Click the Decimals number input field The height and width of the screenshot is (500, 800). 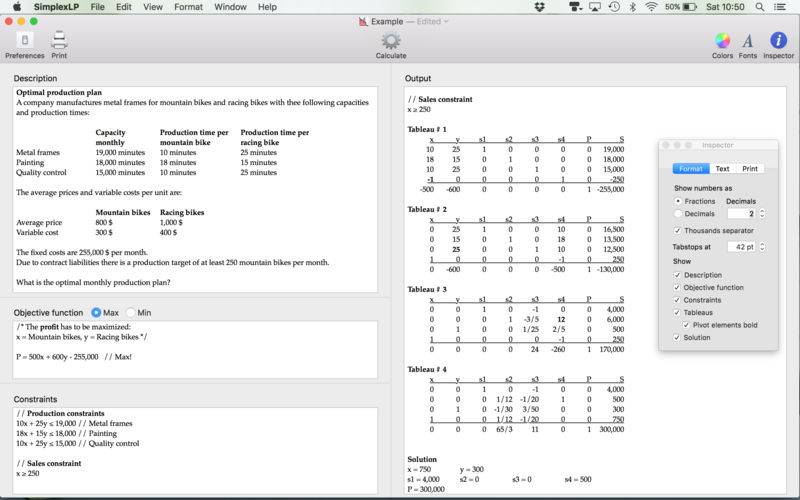pos(741,213)
